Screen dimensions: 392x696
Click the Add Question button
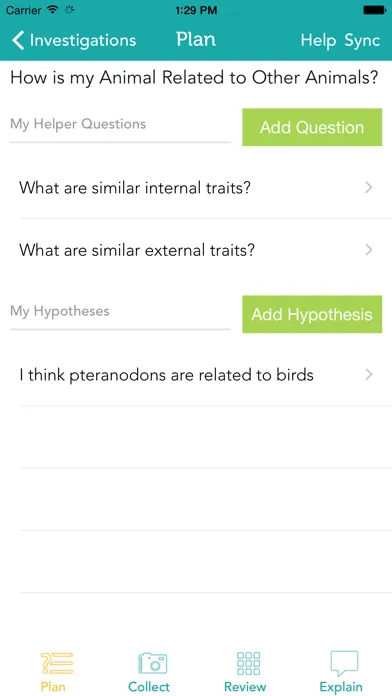tap(312, 127)
